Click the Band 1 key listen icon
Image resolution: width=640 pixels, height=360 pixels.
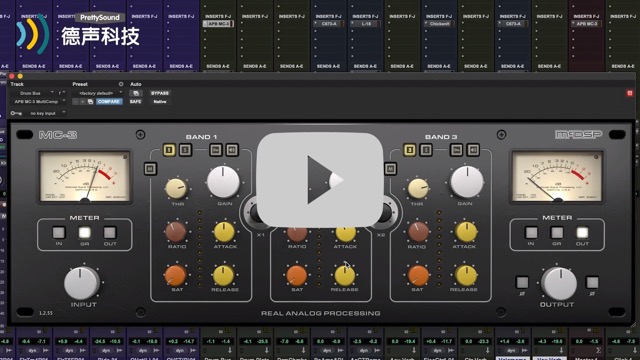pyautogui.click(x=216, y=150)
